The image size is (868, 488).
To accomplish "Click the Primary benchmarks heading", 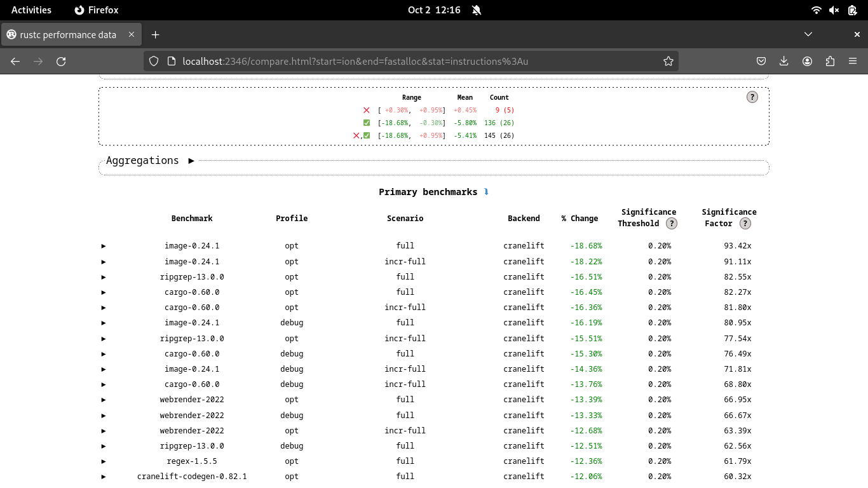I will pos(428,192).
